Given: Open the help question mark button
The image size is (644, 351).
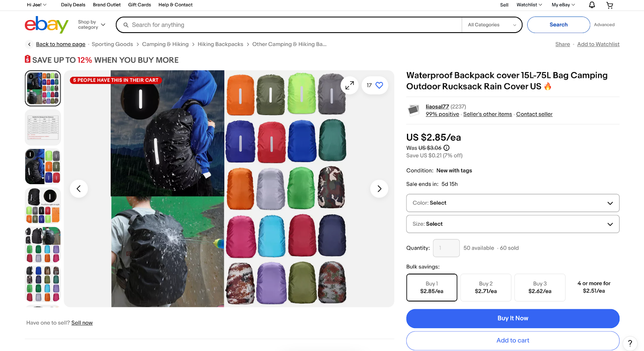Looking at the screenshot, I should 630,343.
